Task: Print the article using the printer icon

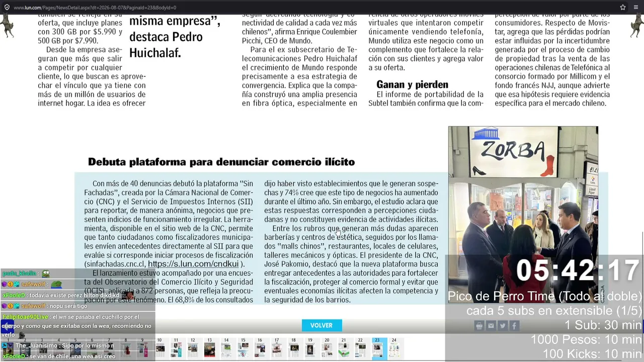Action: [x=479, y=326]
